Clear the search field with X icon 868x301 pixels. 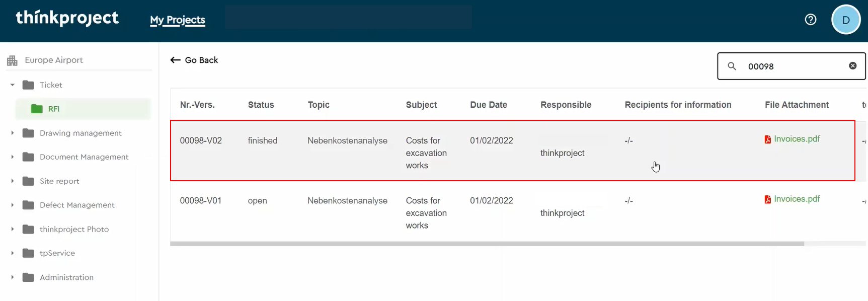(852, 66)
